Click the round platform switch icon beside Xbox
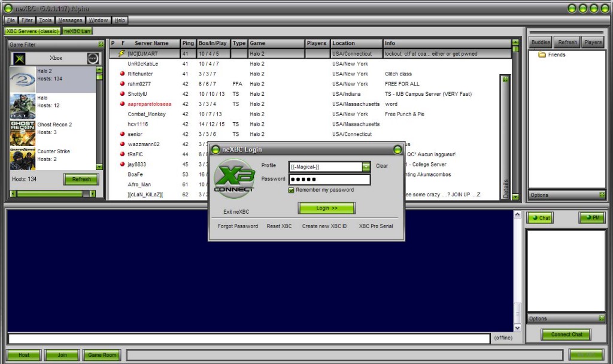Screen dimensions: 613x364 [93, 58]
